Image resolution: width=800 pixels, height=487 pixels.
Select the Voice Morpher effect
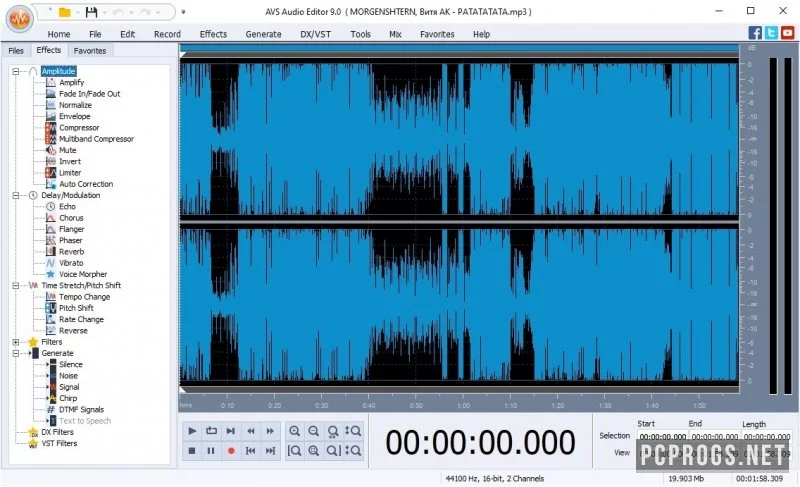point(83,274)
